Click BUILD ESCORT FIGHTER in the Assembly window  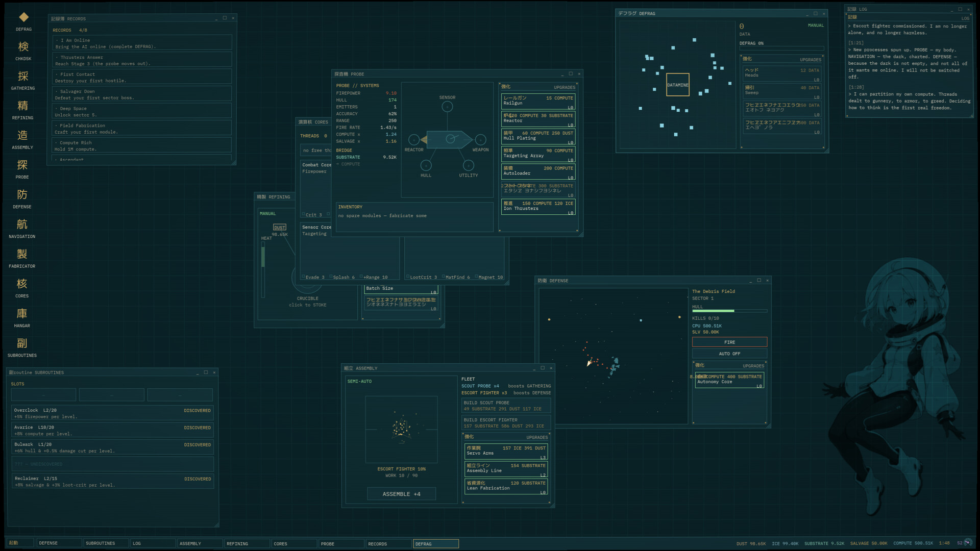[506, 423]
